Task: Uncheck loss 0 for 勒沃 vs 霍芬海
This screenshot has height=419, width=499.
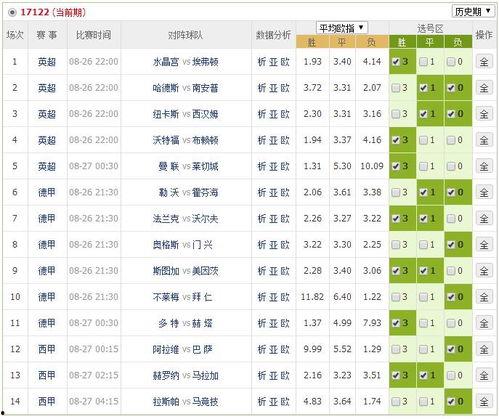Action: [x=451, y=192]
